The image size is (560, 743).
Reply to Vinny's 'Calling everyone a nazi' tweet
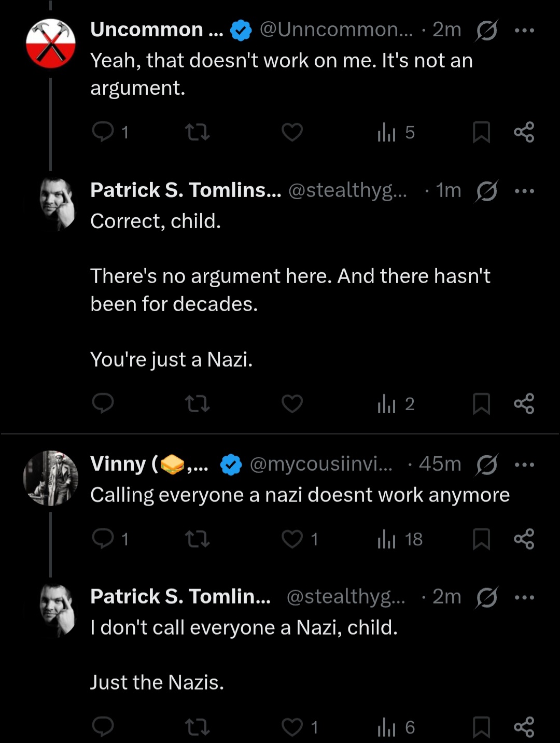point(110,539)
